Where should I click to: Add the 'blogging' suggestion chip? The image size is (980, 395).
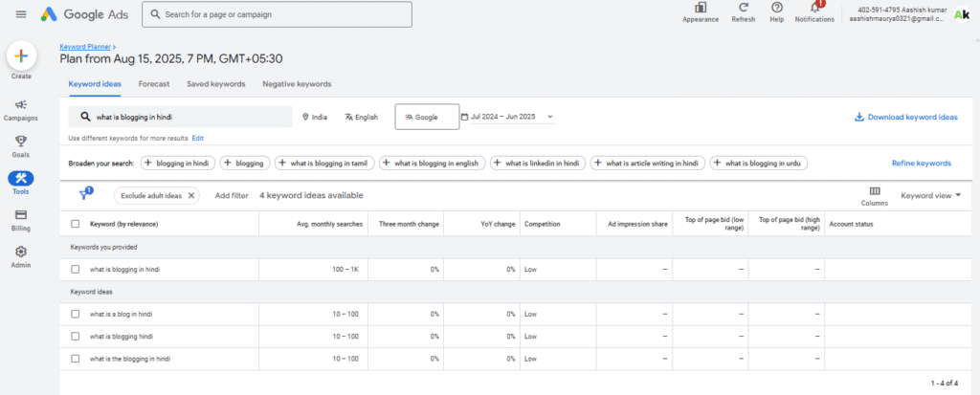click(246, 164)
